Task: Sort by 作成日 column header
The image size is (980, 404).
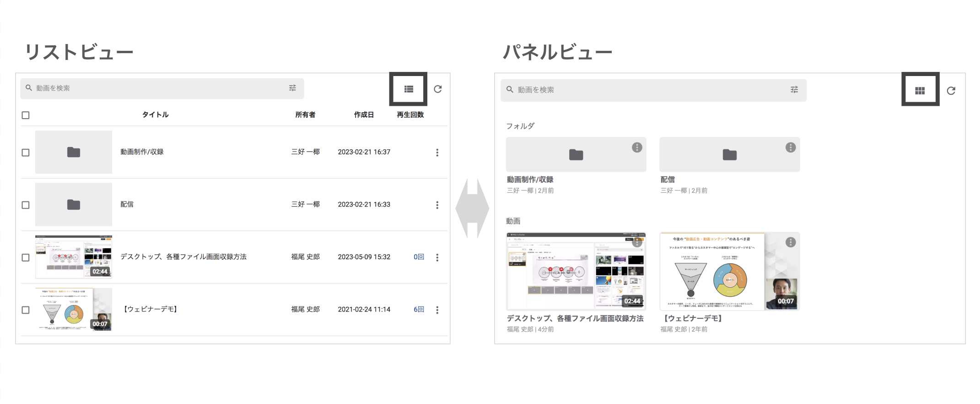Action: (x=364, y=115)
